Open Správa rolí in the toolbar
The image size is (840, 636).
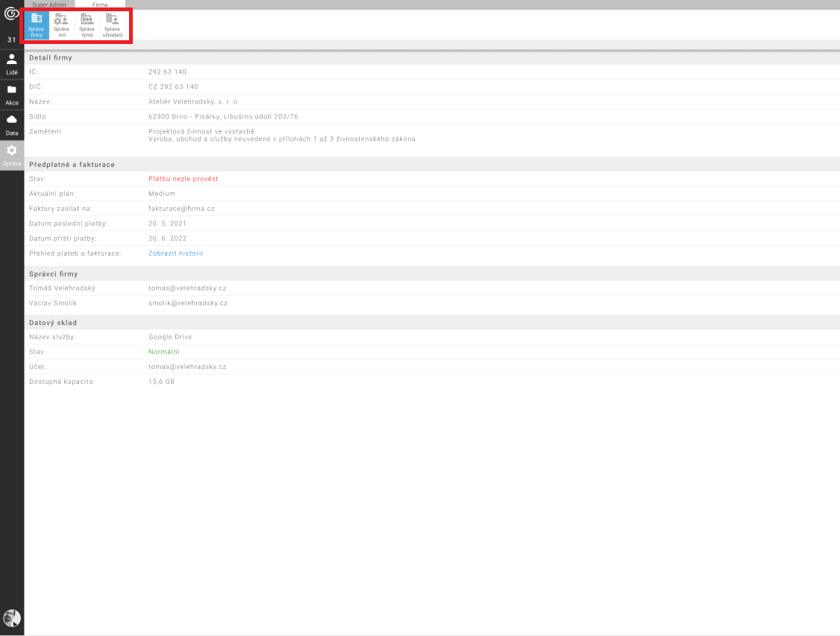click(61, 25)
